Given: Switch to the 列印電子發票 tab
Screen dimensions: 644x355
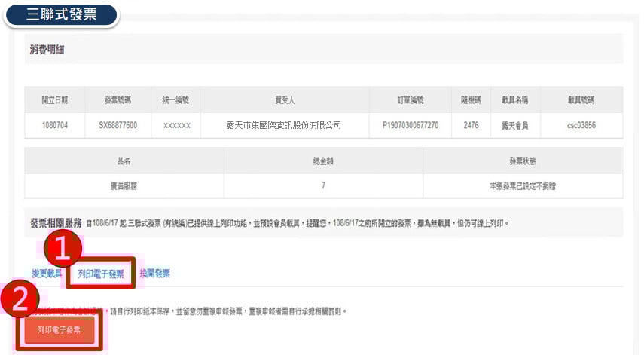Looking at the screenshot, I should tap(101, 274).
